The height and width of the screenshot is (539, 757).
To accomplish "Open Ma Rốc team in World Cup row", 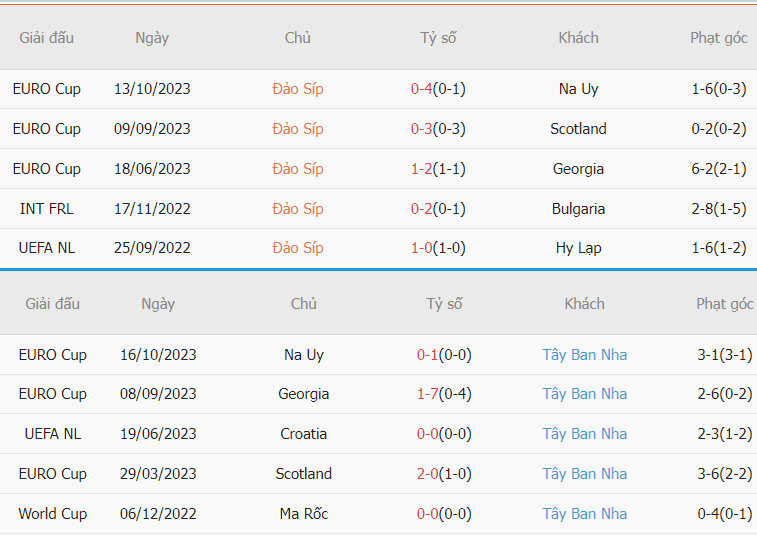I will (303, 513).
